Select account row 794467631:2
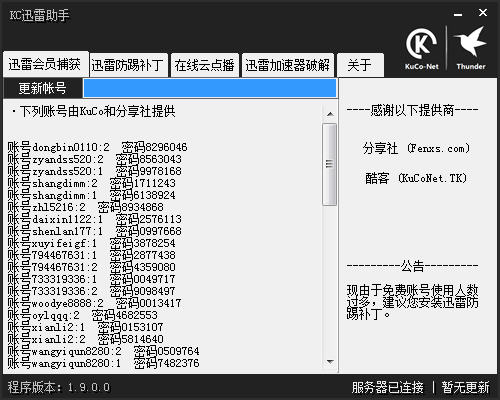This screenshot has height=400, width=500. (x=92, y=267)
